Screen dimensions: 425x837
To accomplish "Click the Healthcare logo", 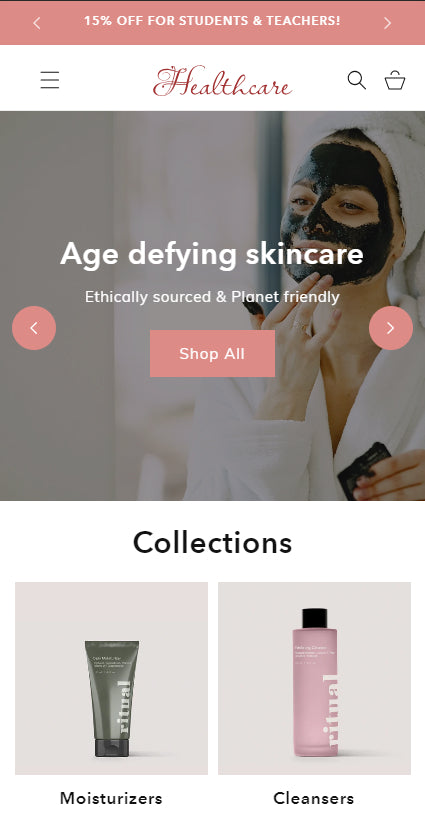I will [222, 81].
